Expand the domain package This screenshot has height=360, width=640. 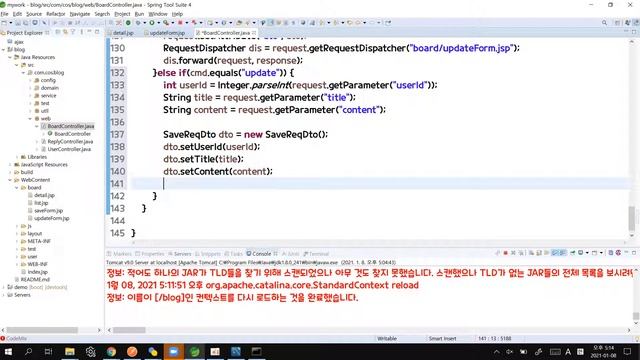tap(30, 88)
